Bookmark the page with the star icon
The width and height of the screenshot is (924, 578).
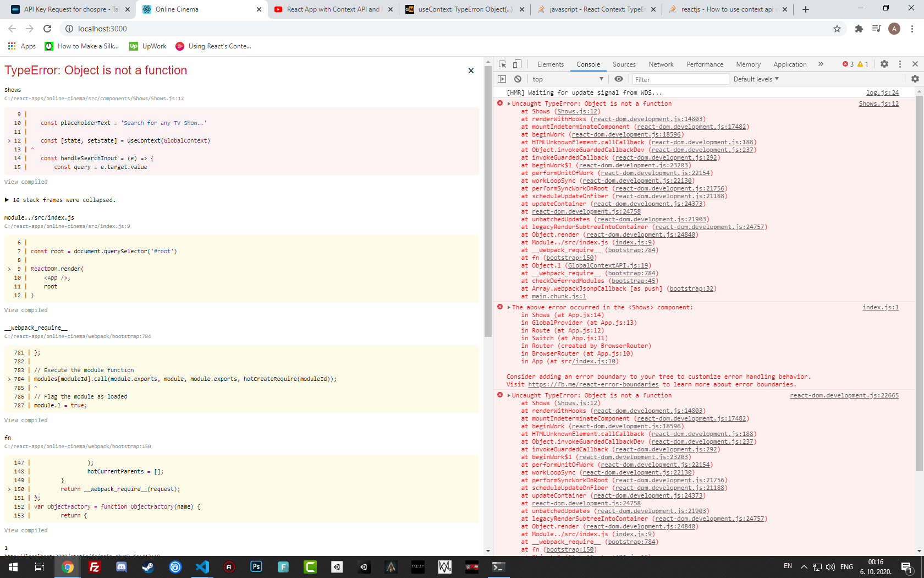click(x=837, y=29)
